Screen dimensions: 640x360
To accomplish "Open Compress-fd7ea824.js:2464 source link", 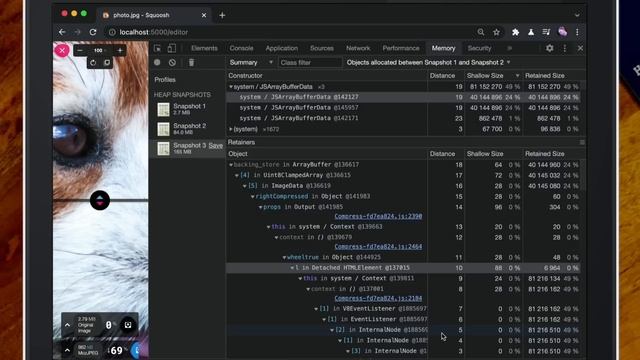I will [378, 247].
